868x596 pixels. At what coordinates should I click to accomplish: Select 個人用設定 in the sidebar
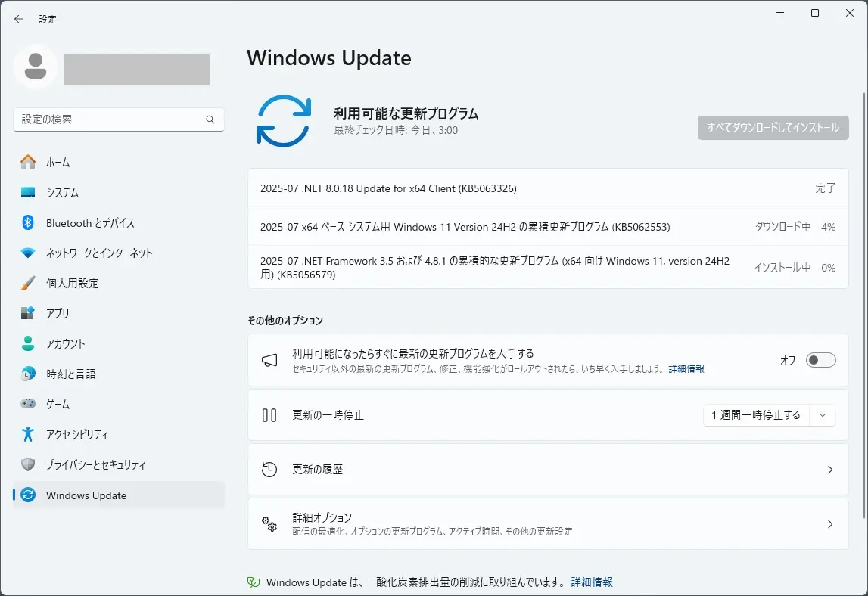point(119,283)
